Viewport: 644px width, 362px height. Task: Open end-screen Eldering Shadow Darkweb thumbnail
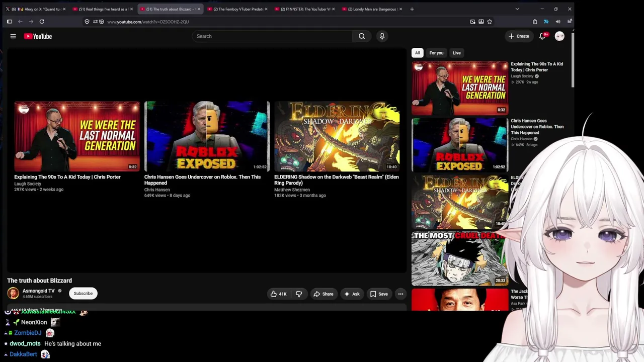(337, 136)
